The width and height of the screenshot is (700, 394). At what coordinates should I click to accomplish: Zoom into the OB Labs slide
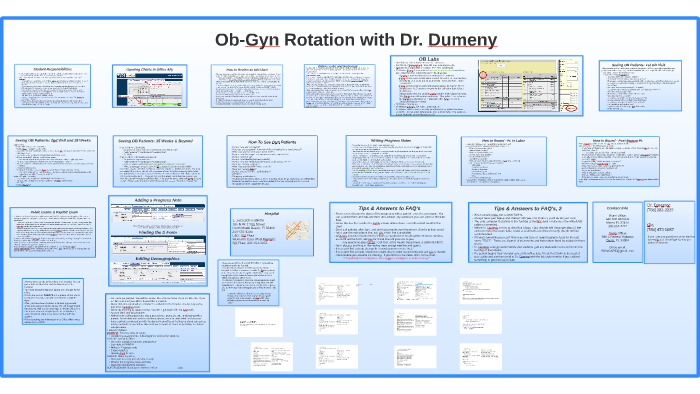click(x=487, y=86)
